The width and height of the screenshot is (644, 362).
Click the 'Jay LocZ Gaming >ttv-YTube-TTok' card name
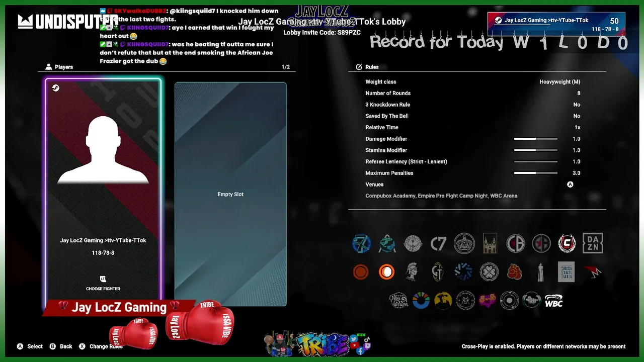pos(103,240)
